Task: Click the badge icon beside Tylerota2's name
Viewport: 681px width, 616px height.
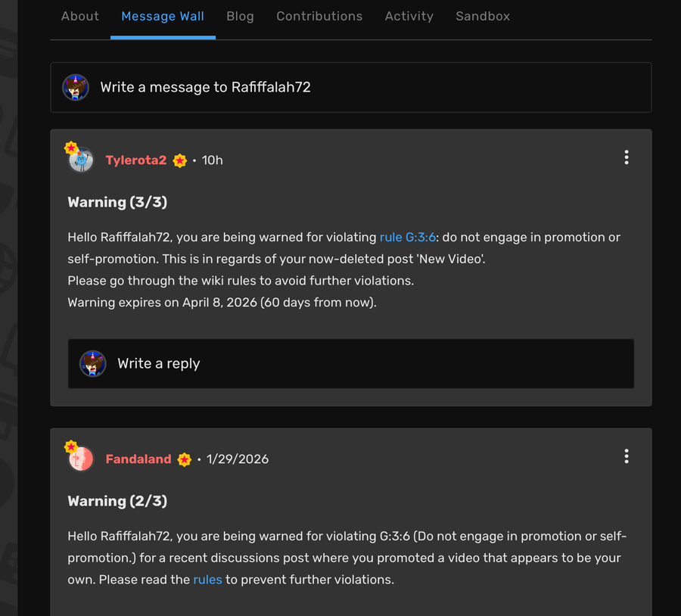Action: tap(179, 160)
